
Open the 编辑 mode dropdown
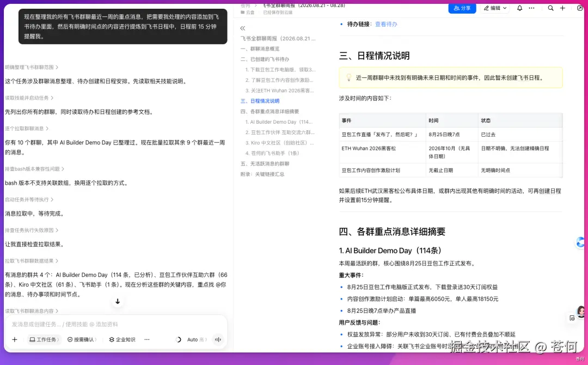[x=495, y=8]
